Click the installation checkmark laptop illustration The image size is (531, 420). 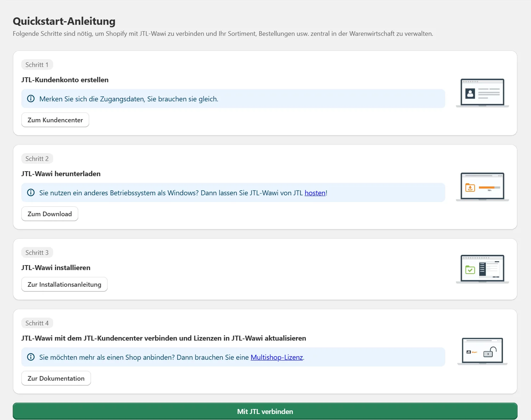tap(482, 269)
